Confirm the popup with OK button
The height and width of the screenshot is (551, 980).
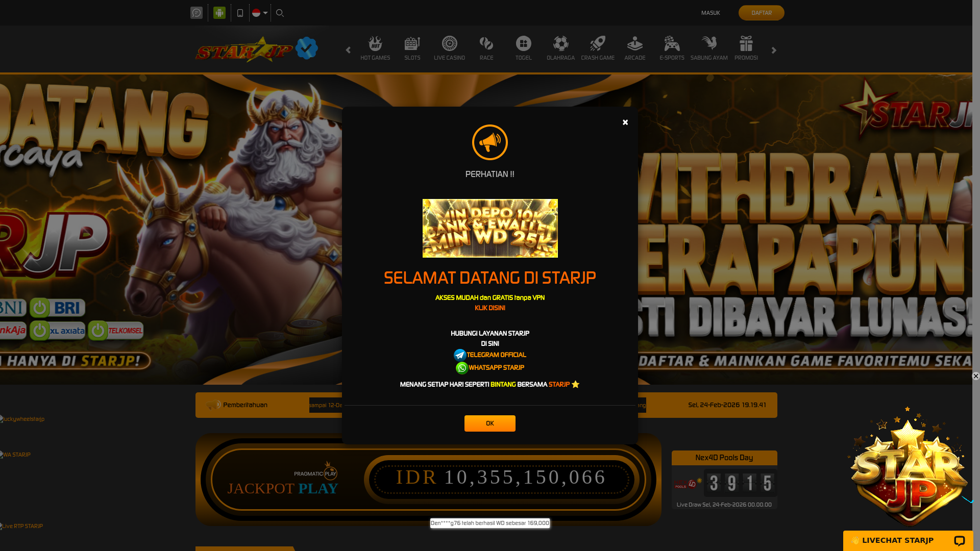tap(490, 423)
